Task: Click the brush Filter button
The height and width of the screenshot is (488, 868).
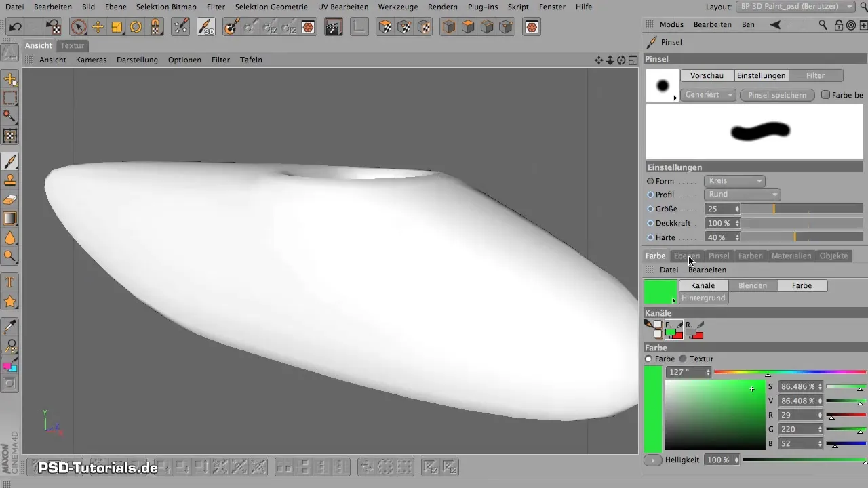Action: point(816,75)
